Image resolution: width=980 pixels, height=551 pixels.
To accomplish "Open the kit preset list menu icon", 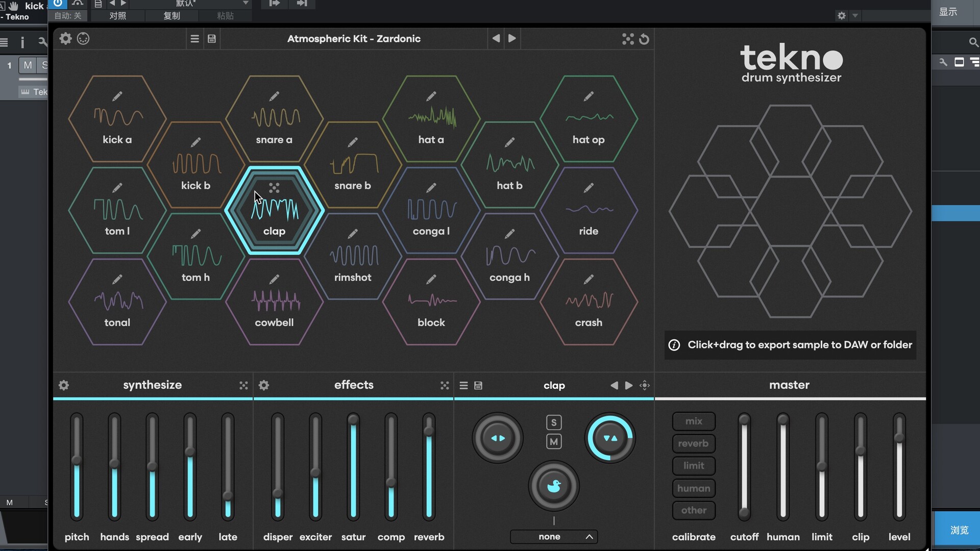I will pyautogui.click(x=194, y=39).
